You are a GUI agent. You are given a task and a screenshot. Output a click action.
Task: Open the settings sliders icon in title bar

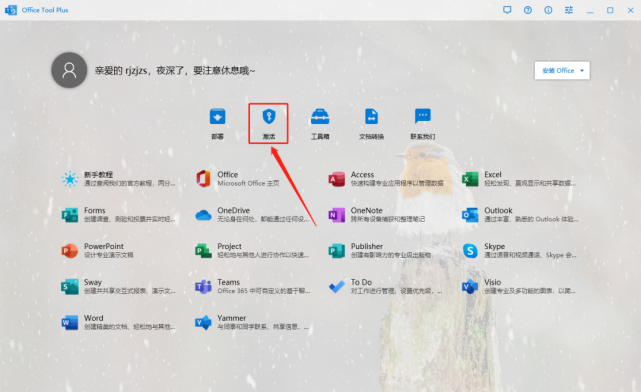click(x=569, y=10)
